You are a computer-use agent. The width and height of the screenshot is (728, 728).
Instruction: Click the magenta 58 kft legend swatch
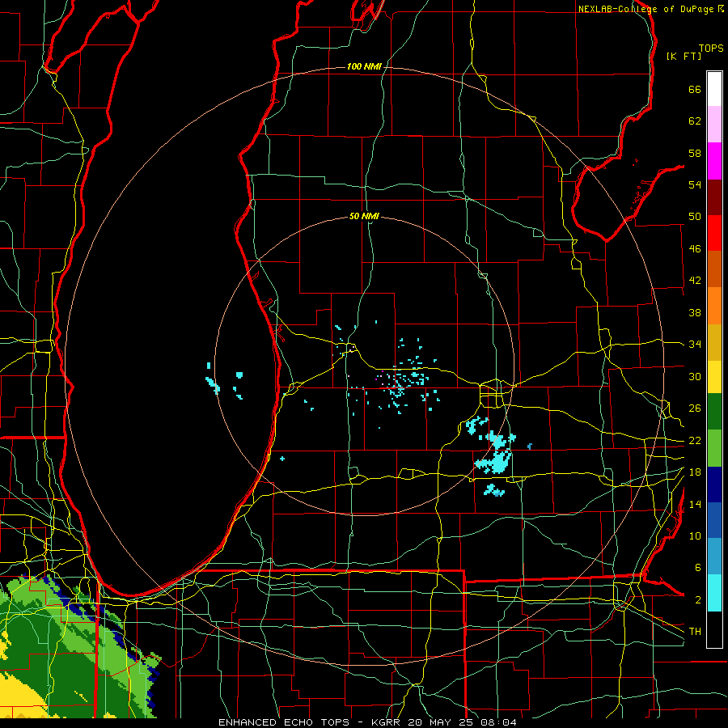(714, 161)
